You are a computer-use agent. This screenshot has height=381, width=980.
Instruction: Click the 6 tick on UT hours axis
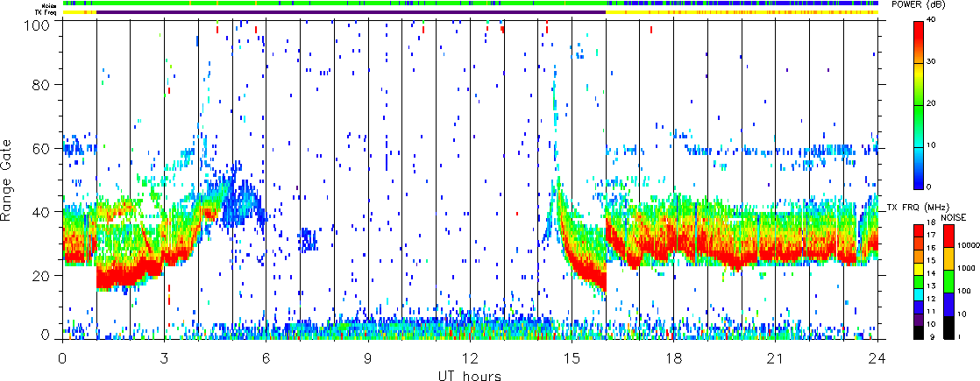click(x=266, y=358)
